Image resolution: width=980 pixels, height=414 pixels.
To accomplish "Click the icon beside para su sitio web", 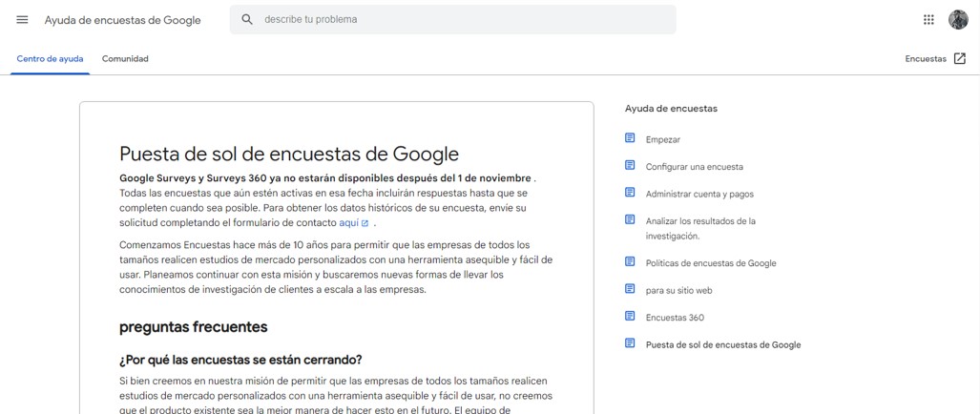I will click(630, 288).
